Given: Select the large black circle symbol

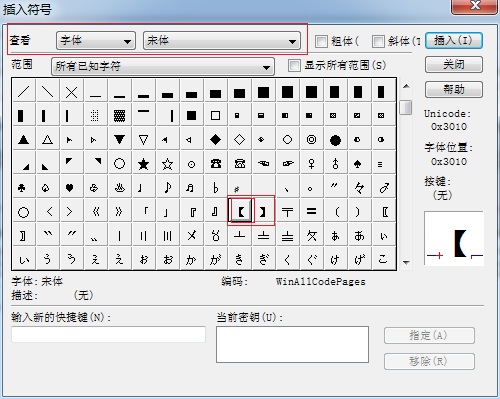Looking at the screenshot, I should tap(335, 140).
